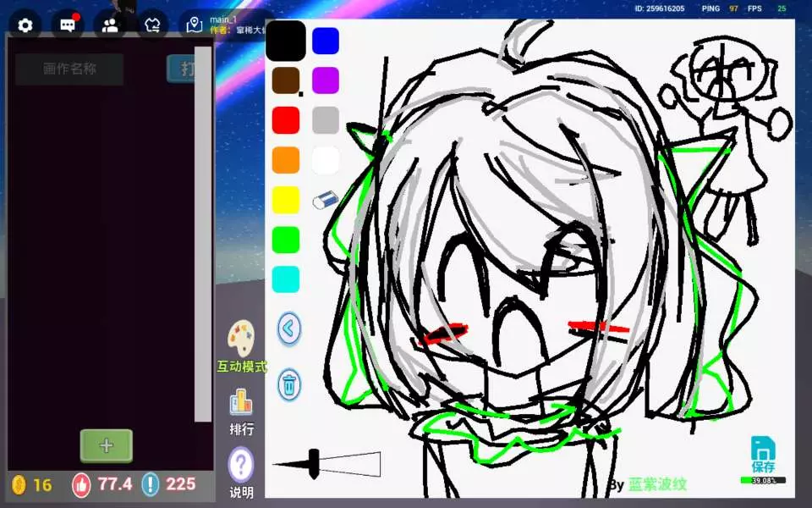Pick the red color swatch
Image resolution: width=812 pixels, height=508 pixels.
click(286, 119)
